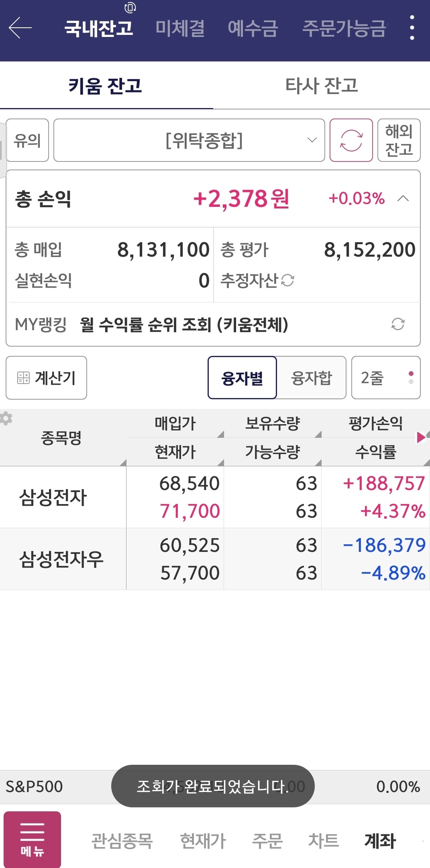Viewport: 430px width, 868px height.
Task: Select the 융자별 view toggle
Action: click(242, 378)
